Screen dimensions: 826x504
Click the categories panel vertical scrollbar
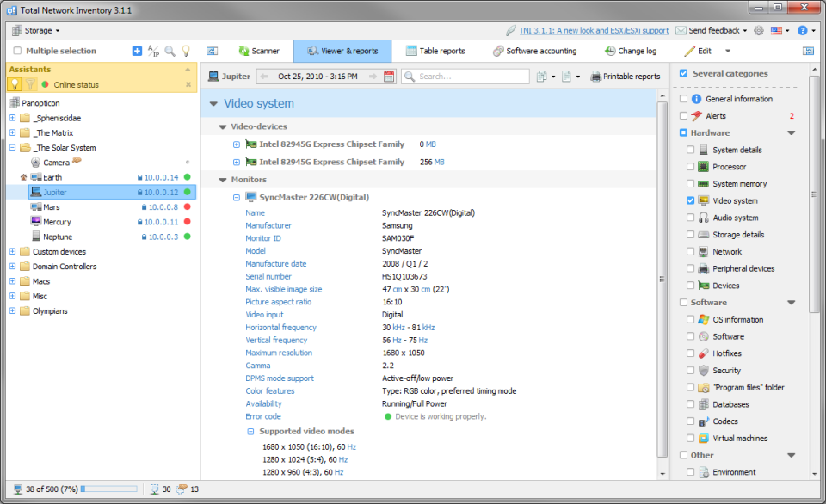815,195
